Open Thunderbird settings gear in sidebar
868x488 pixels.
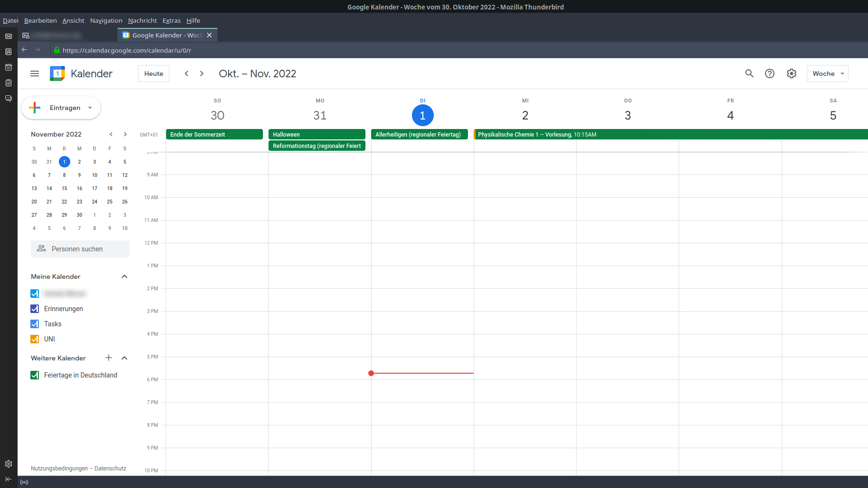(9, 464)
